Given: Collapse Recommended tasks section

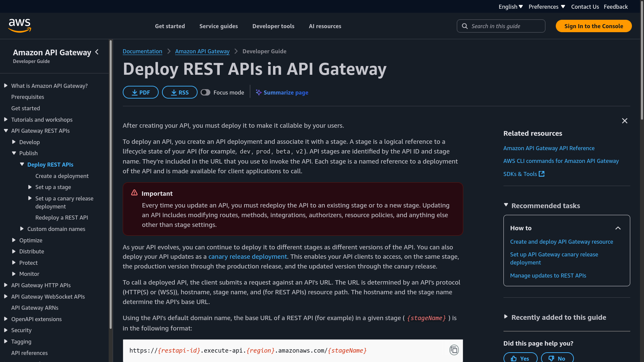Looking at the screenshot, I should pos(506,205).
